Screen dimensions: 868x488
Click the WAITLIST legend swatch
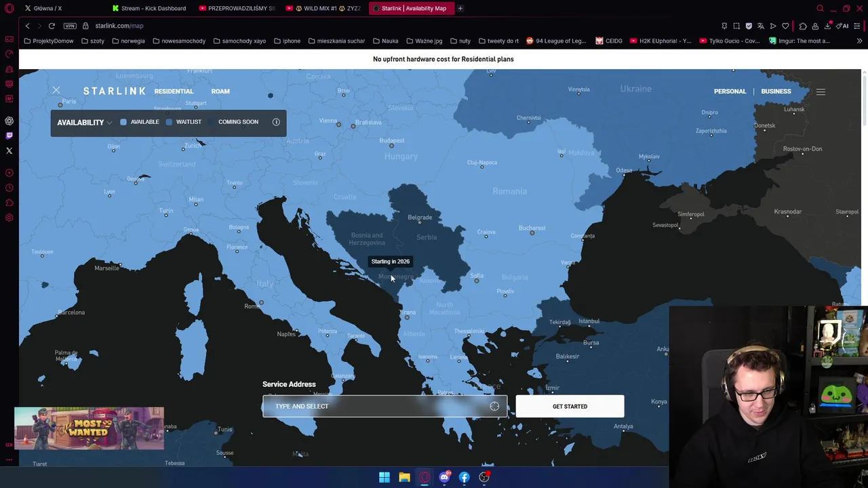[x=169, y=122]
